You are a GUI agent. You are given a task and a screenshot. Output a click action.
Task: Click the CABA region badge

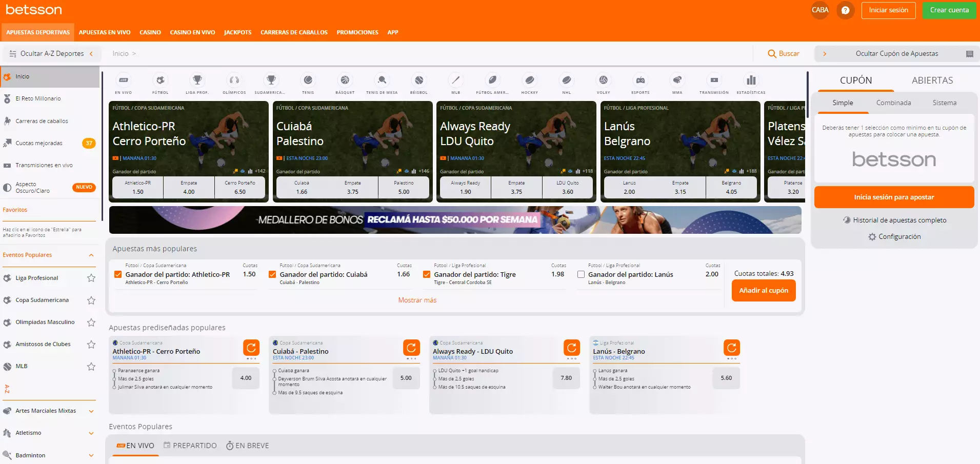click(820, 10)
